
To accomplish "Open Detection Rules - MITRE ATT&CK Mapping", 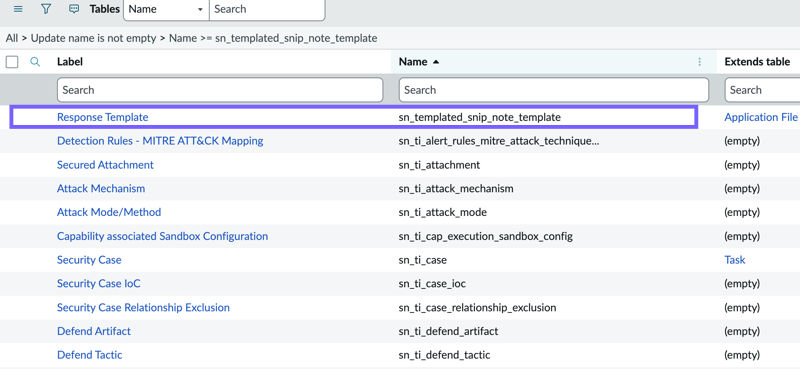I will pyautogui.click(x=160, y=140).
